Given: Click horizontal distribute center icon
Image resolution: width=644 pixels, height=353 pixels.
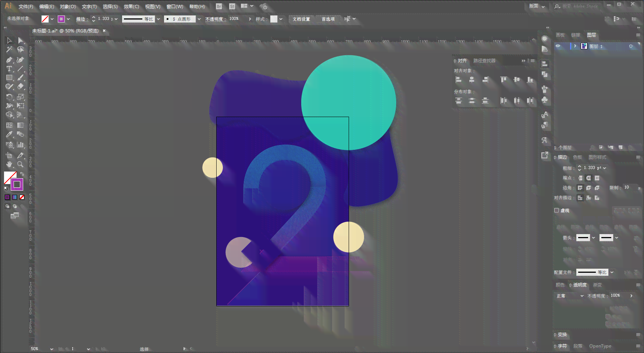Looking at the screenshot, I should (517, 100).
